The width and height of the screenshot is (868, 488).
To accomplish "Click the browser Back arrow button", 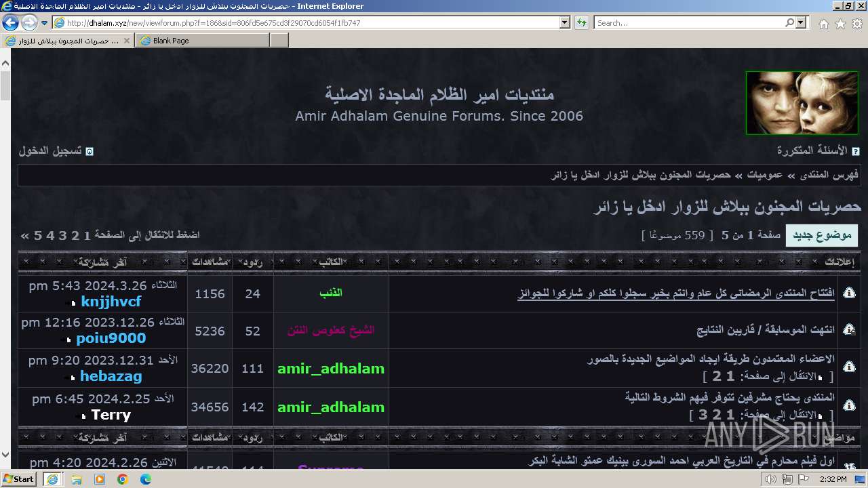I will [x=10, y=22].
